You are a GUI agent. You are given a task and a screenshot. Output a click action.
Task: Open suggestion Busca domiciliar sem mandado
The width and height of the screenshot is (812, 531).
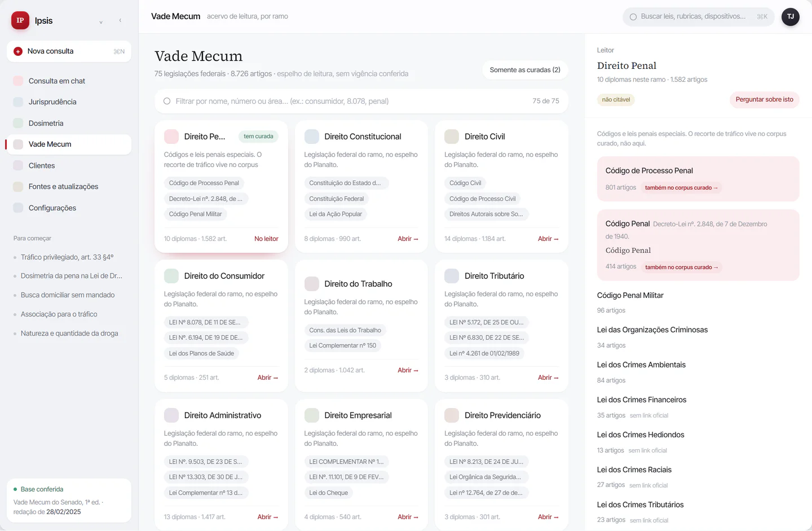tap(68, 295)
